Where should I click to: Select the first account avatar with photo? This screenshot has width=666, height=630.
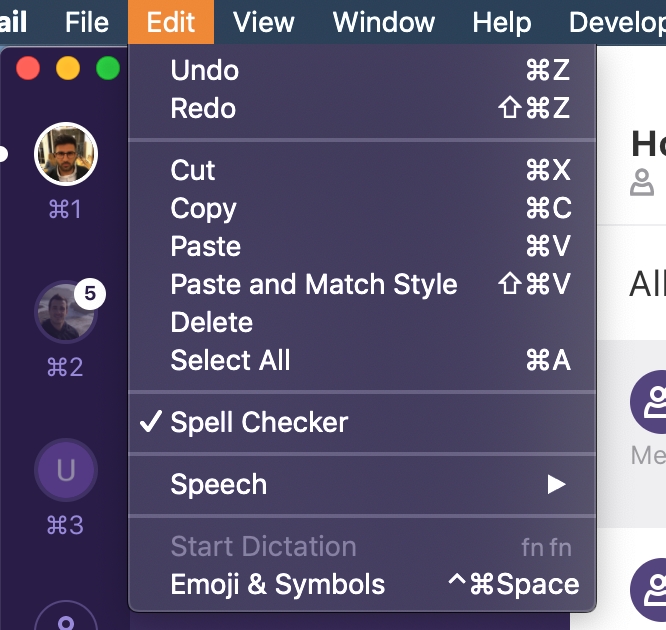(x=66, y=154)
